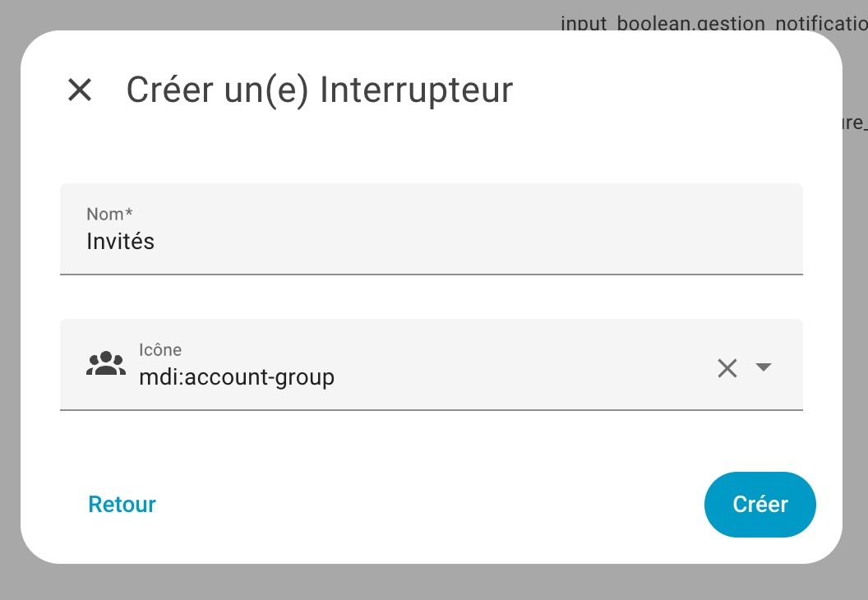Close the Créer un(e) Interrupteur dialog
Screen dimensions: 868x600
[80, 90]
